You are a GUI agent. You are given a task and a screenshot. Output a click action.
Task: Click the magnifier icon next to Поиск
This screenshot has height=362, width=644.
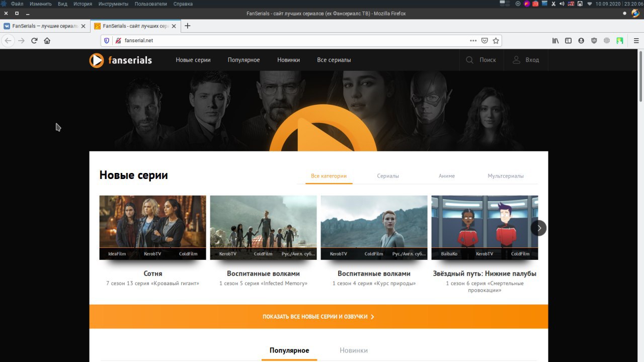[469, 60]
